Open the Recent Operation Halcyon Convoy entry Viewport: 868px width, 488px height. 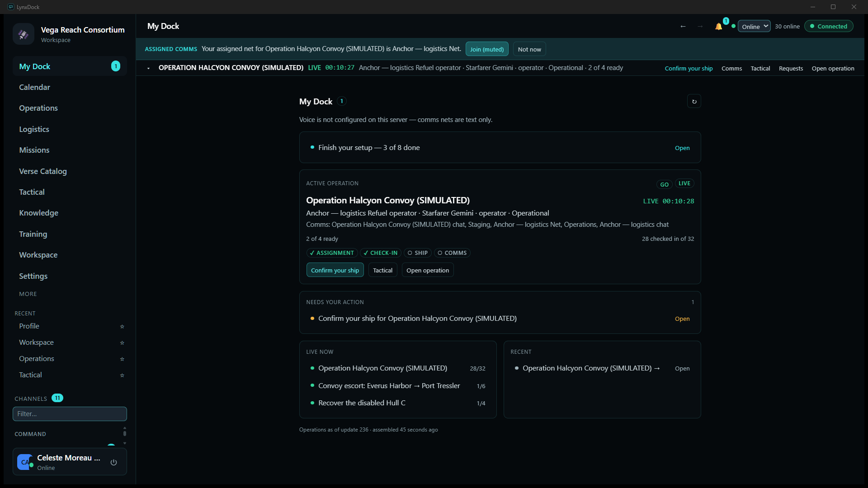pos(602,368)
